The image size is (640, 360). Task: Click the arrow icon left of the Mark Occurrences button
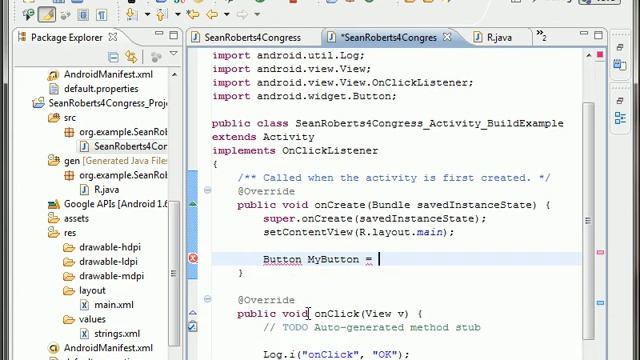click(x=29, y=15)
